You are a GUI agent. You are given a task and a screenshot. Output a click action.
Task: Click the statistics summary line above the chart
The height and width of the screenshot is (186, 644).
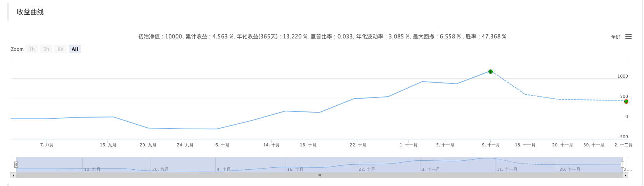click(x=322, y=37)
